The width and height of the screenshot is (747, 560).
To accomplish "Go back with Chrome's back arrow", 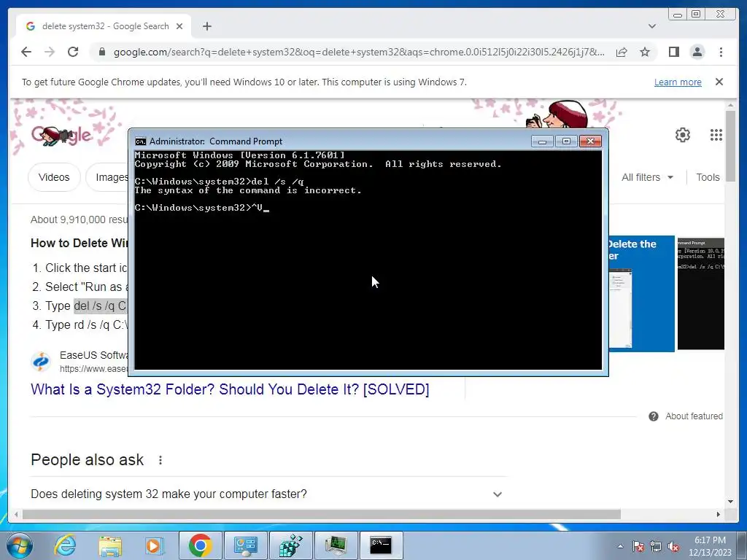I will [26, 52].
